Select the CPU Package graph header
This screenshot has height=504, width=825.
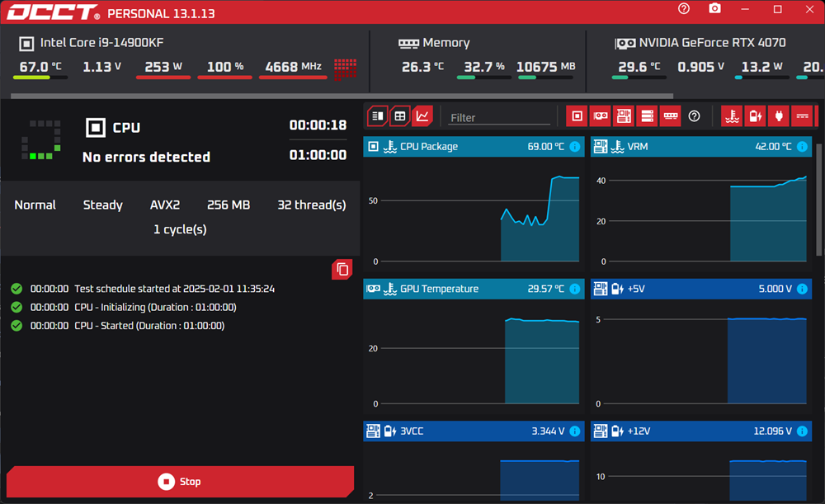[474, 147]
